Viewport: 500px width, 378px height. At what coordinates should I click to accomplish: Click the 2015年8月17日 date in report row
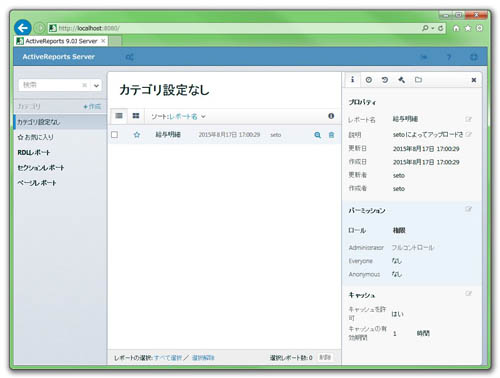click(229, 135)
